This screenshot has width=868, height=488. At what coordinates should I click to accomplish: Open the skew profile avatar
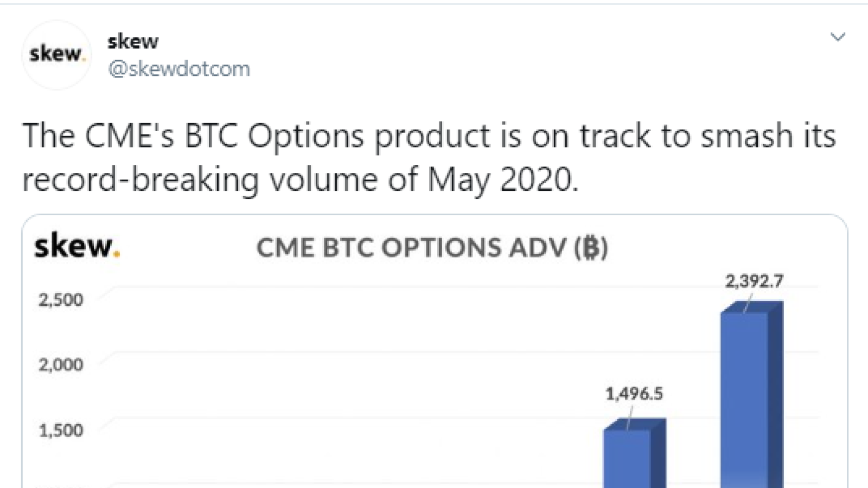coord(56,54)
